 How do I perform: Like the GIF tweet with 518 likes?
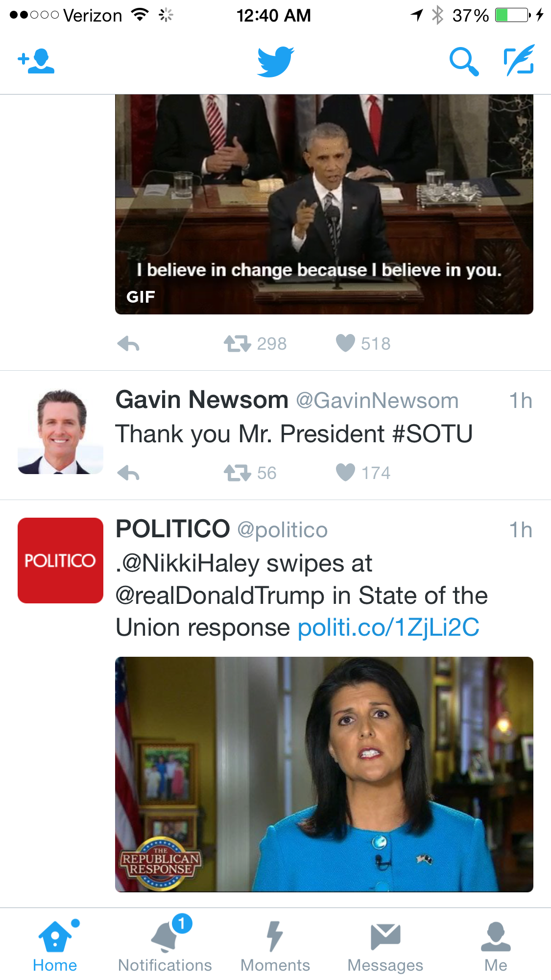coord(345,343)
